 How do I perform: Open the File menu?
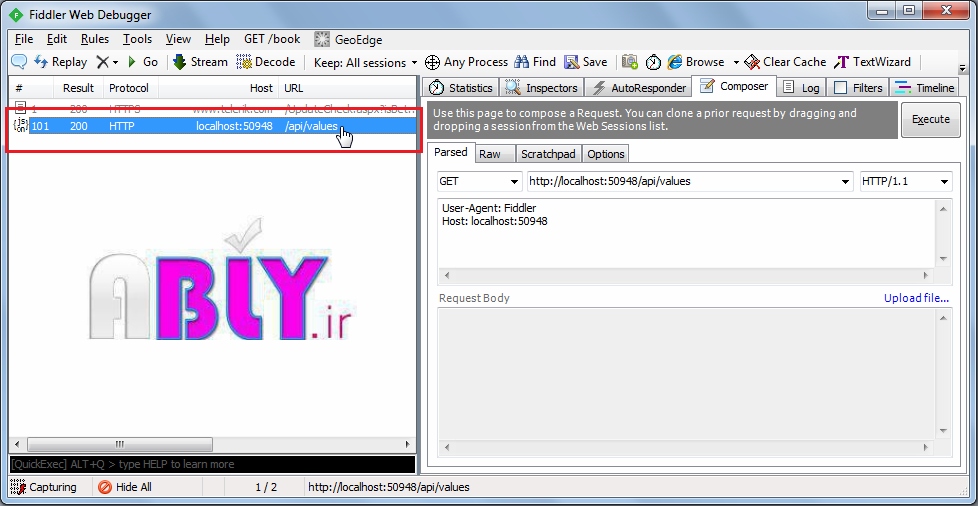coord(24,39)
